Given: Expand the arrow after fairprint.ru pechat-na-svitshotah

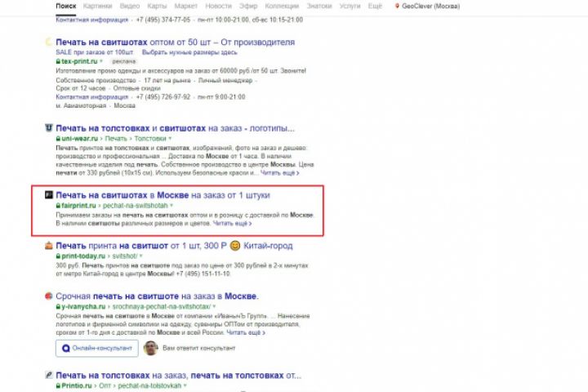Looking at the screenshot, I should click(171, 205).
